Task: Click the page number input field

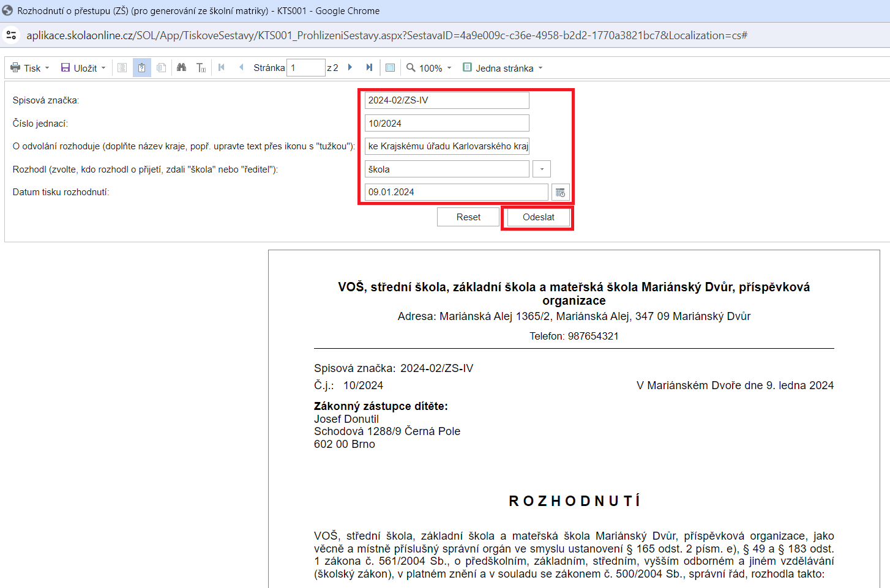Action: [306, 68]
